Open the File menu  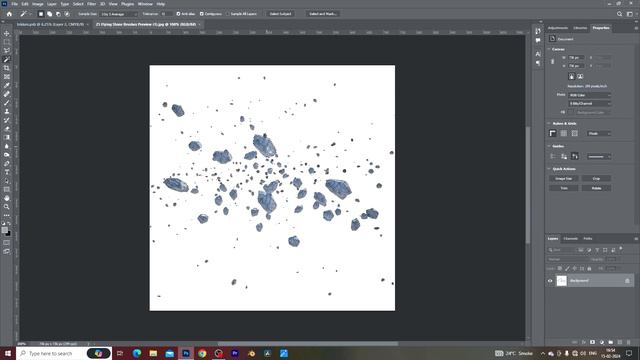[14, 4]
